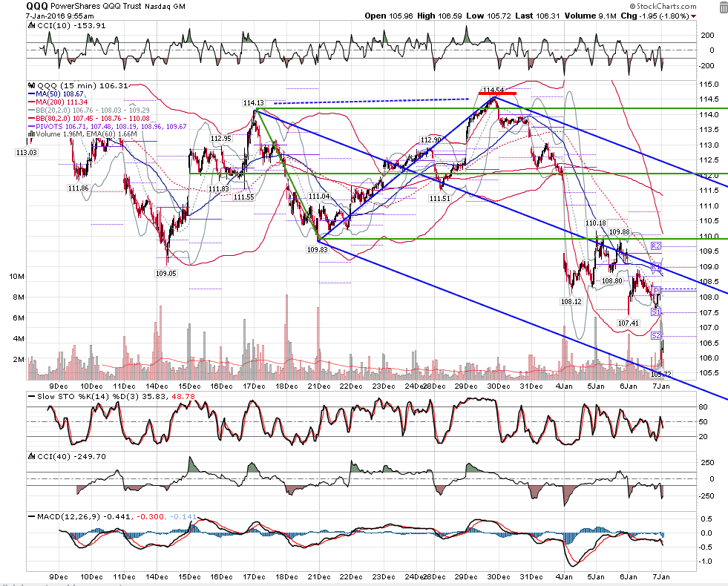The image size is (728, 586).
Task: Click the candlestick icon beside QQQ (15 min)
Action: 32,85
